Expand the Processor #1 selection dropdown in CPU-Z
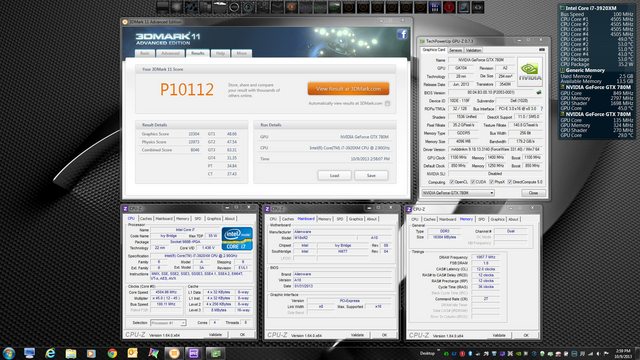The image size is (640, 360). point(168,323)
